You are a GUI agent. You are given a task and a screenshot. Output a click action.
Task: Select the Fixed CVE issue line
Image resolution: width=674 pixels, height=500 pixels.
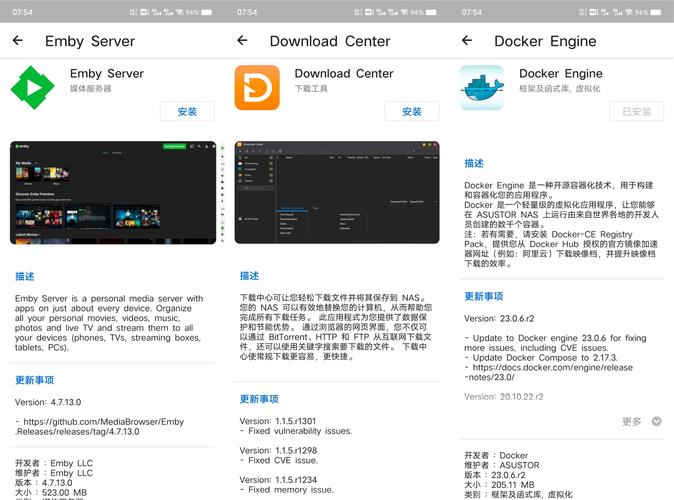tap(279, 460)
